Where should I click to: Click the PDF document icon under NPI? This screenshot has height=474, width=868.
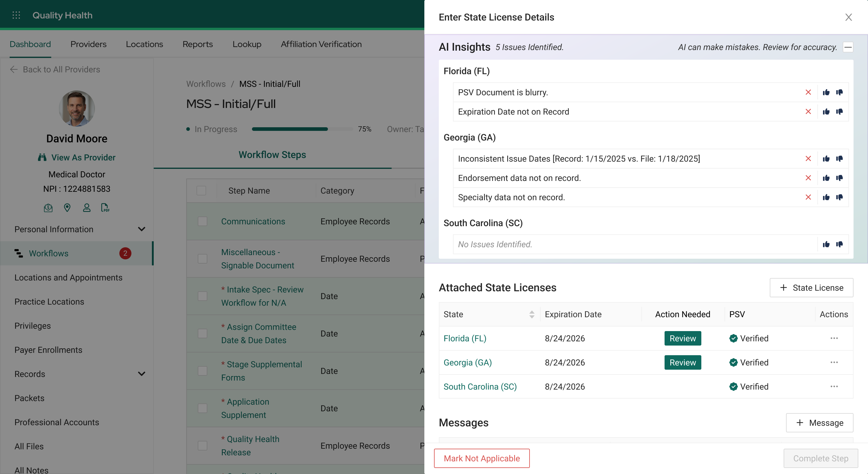105,208
